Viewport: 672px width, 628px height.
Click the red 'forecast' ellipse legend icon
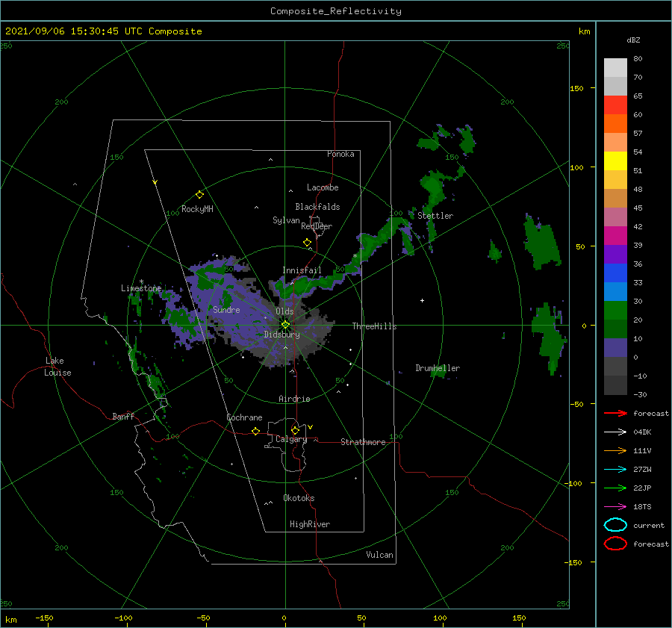coord(615,544)
